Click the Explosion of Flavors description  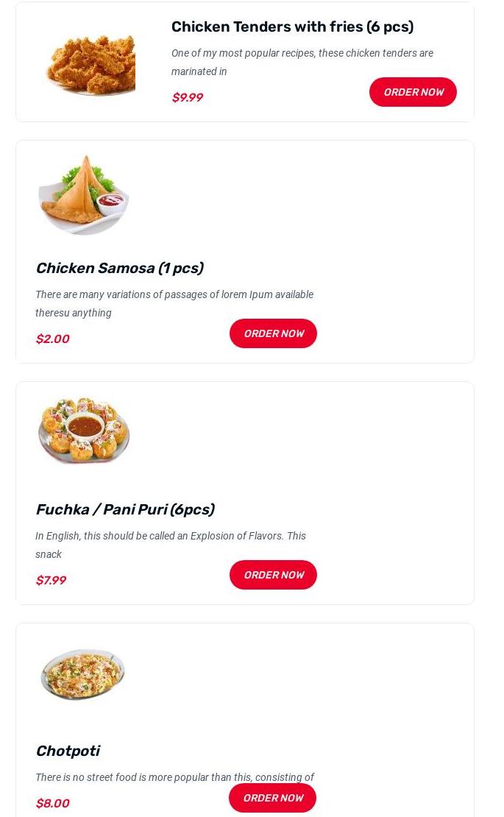pos(171,545)
